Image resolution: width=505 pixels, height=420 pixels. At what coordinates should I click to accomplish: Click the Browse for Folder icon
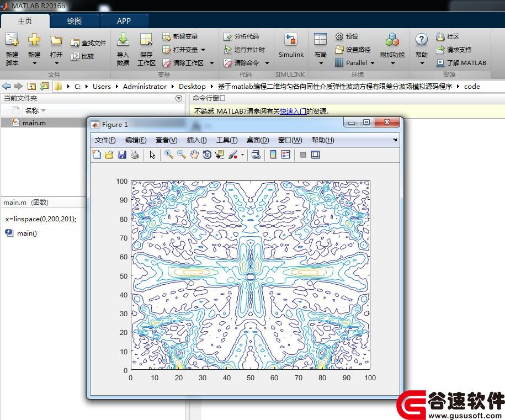(x=44, y=86)
